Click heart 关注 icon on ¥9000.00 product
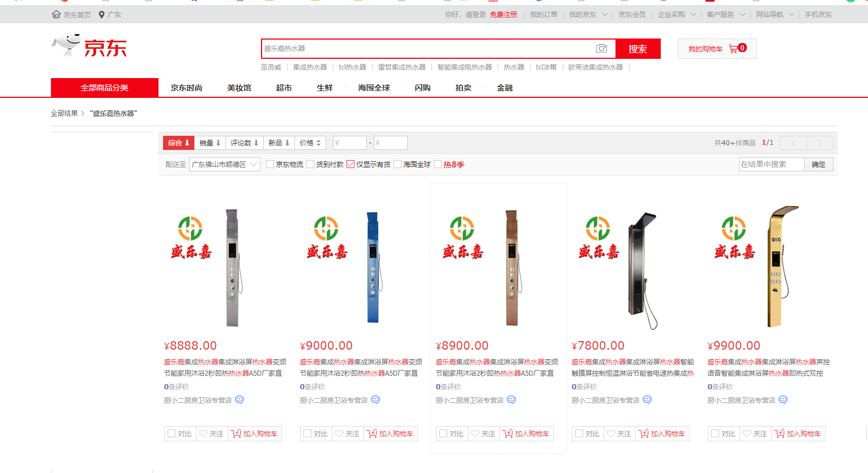 339,434
